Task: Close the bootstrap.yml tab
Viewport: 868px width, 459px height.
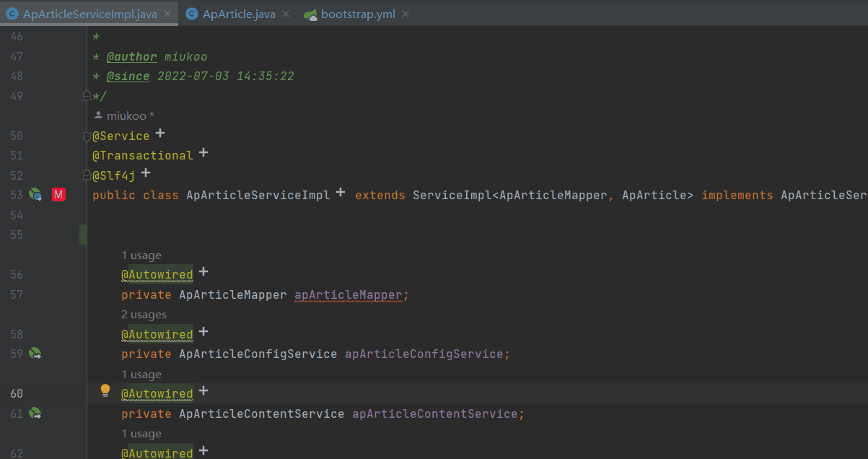Action: point(405,14)
